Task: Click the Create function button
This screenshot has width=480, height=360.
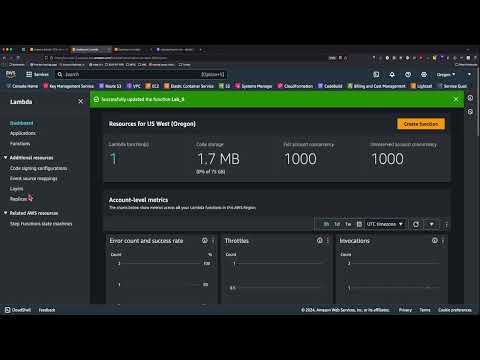Action: (421, 124)
